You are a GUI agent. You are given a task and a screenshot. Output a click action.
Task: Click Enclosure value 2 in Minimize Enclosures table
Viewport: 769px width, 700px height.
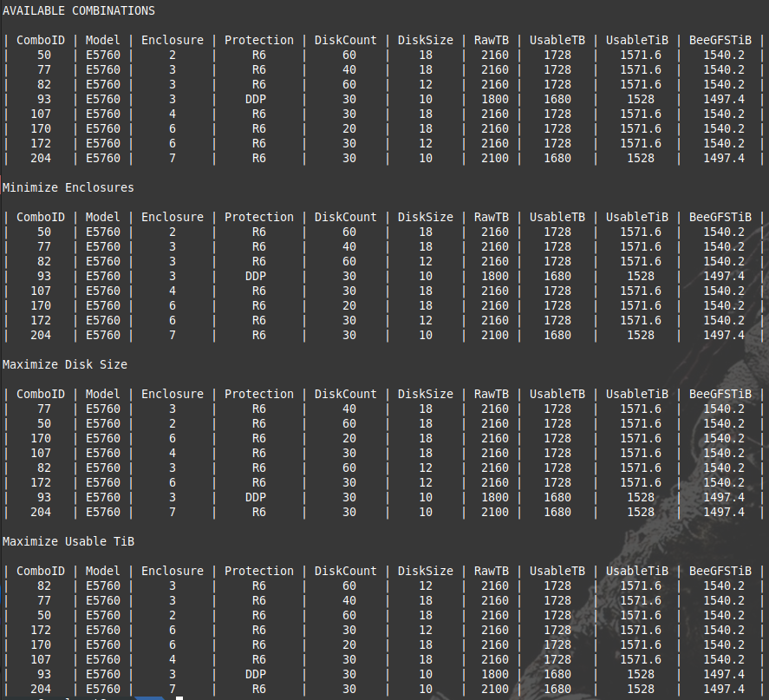point(173,232)
